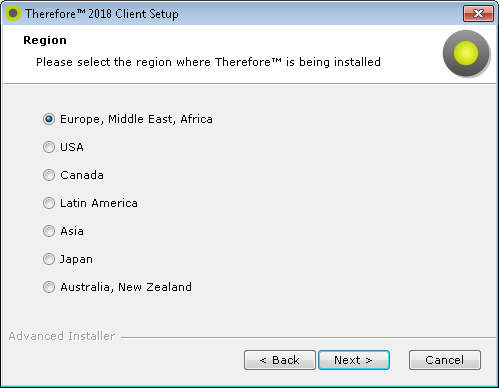Click the Therefore logo in the header
499x388 pixels.
pyautogui.click(x=466, y=53)
